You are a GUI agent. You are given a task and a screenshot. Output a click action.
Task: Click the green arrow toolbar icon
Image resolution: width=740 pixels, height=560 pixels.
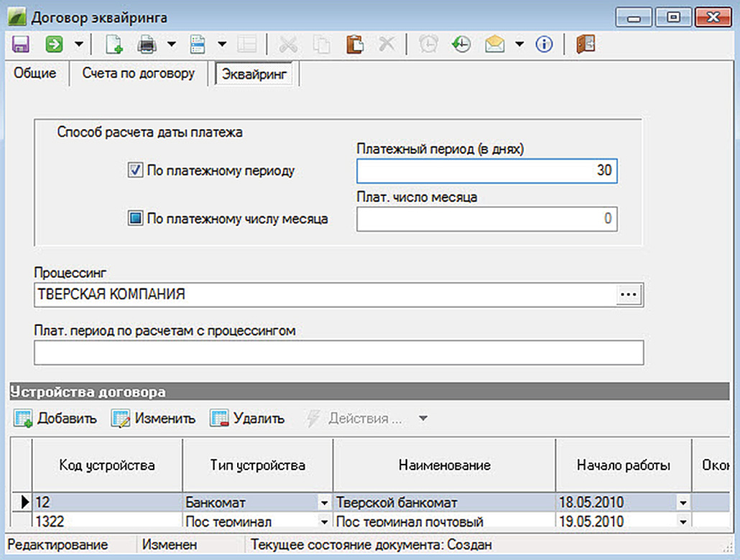click(54, 45)
